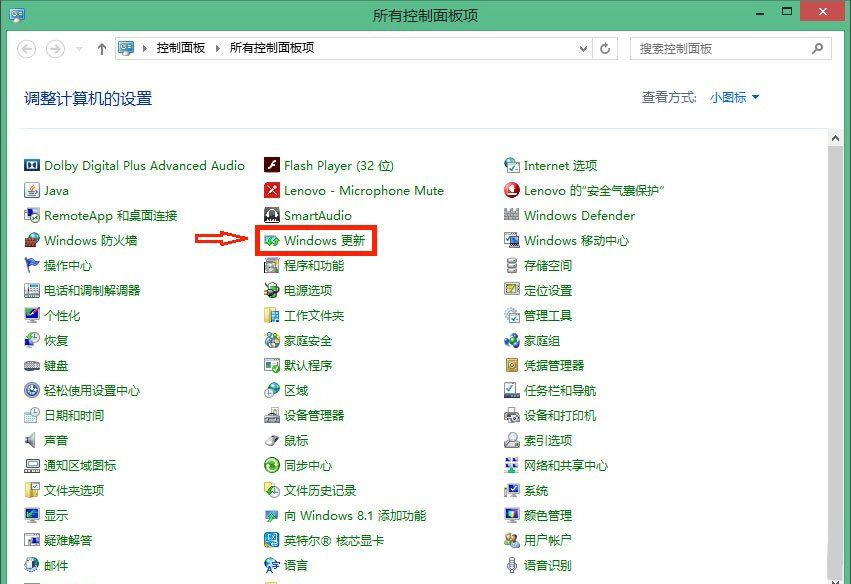Click the 家庭组 icon
851x584 pixels.
[x=512, y=340]
